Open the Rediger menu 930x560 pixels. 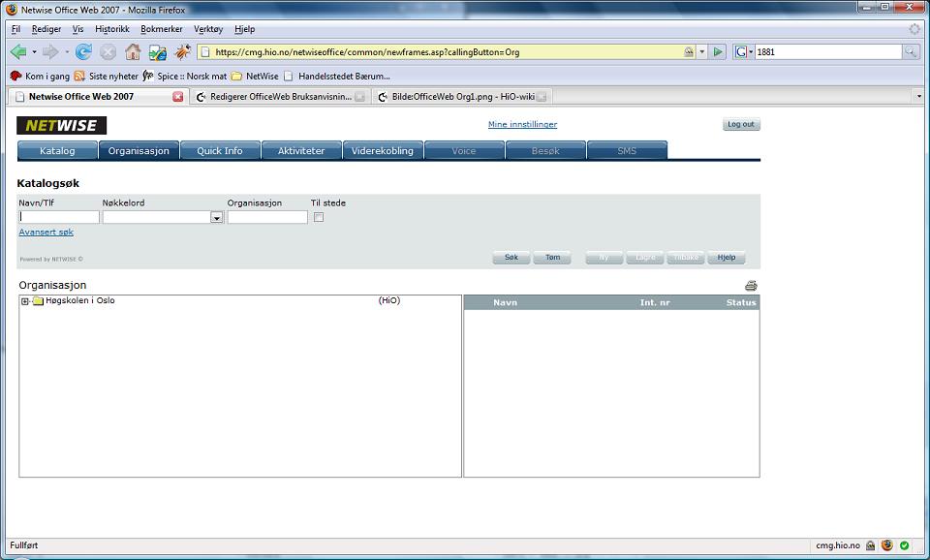[x=46, y=29]
